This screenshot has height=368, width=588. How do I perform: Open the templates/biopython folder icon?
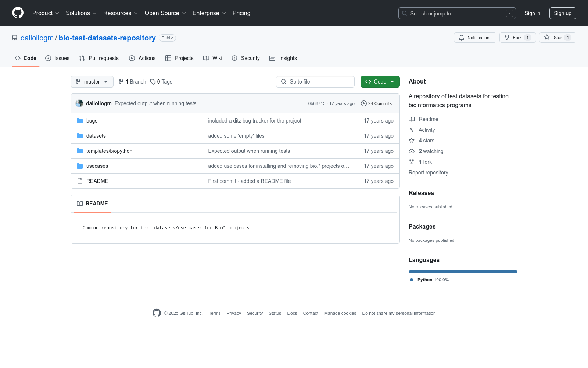point(80,151)
